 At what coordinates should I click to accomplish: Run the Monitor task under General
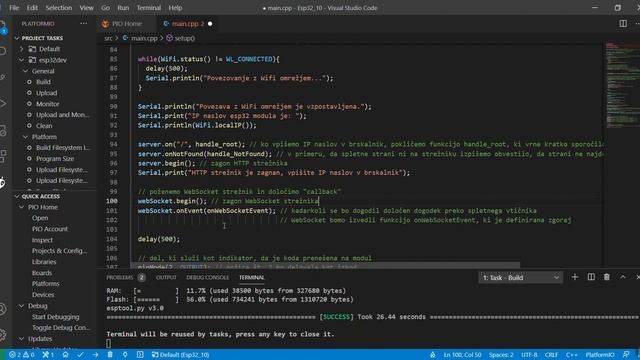[47, 104]
